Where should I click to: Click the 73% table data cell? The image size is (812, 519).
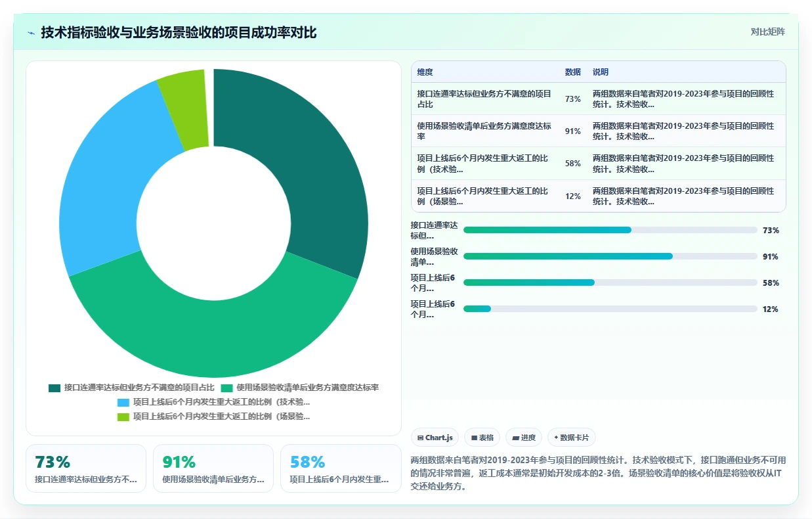[x=573, y=99]
